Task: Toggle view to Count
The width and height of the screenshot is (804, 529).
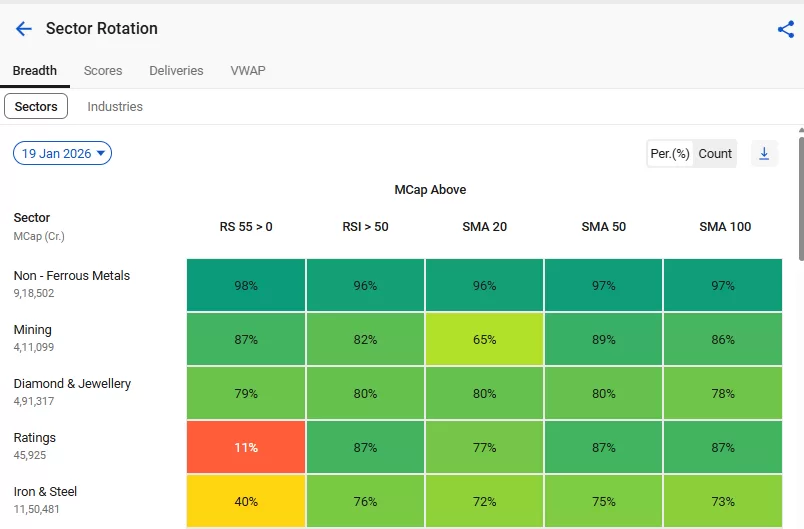Action: click(x=715, y=153)
